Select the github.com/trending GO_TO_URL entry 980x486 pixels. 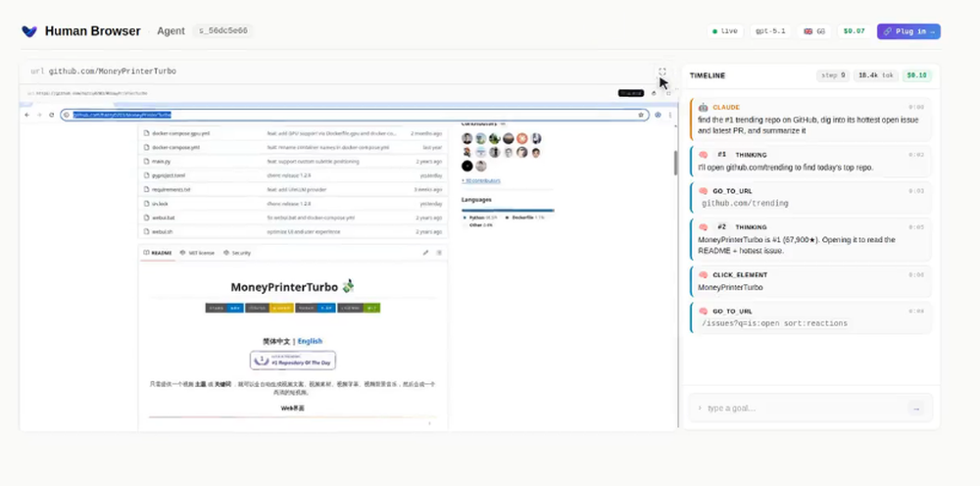(810, 197)
